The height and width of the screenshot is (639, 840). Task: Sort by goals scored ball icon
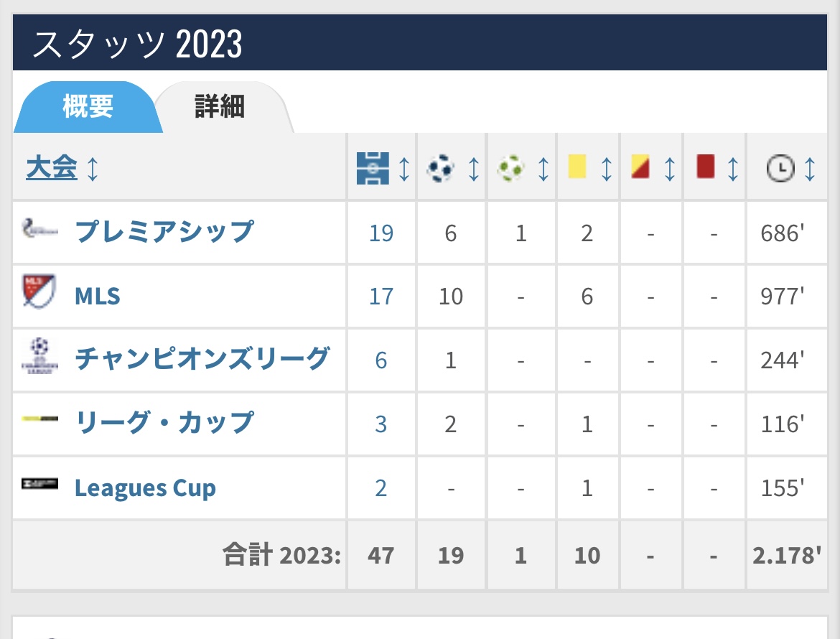[x=441, y=168]
